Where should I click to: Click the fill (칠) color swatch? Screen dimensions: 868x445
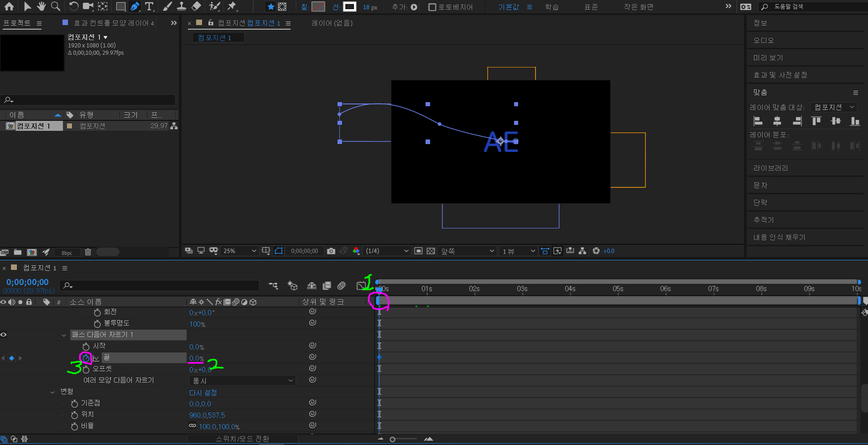318,7
